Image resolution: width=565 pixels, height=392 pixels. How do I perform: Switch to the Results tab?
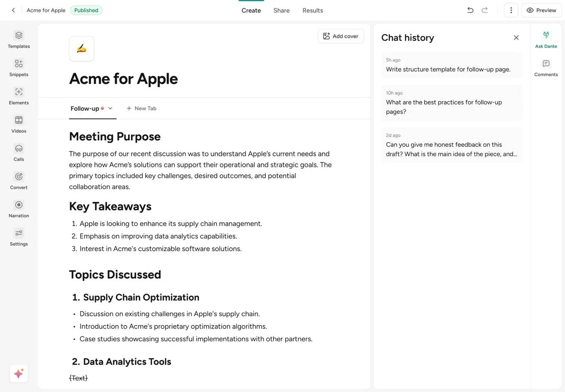pos(313,10)
